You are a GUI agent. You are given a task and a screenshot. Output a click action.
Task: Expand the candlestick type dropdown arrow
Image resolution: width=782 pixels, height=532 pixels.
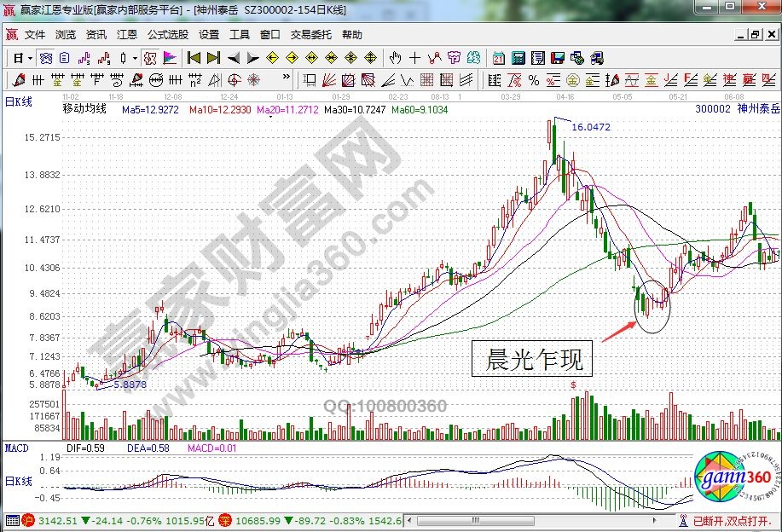pyautogui.click(x=136, y=58)
